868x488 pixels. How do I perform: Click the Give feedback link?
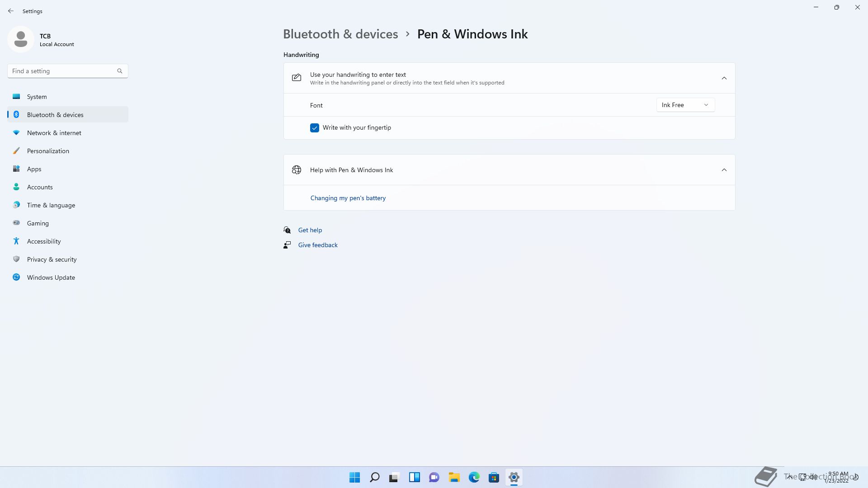point(318,245)
